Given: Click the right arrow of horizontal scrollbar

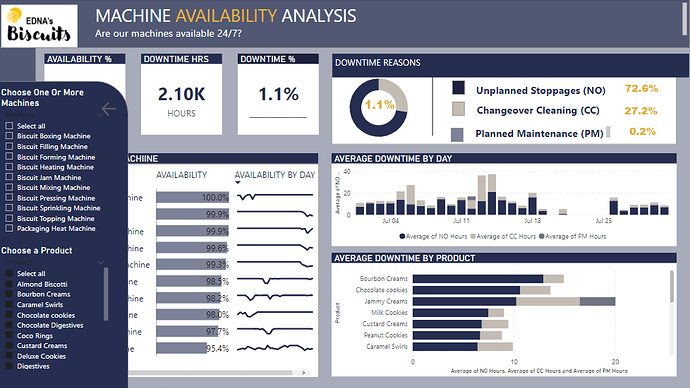Looking at the screenshot, I should [303, 373].
